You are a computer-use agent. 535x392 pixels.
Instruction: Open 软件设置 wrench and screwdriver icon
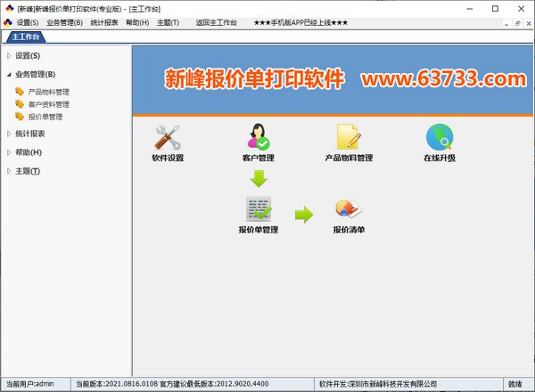(x=168, y=137)
